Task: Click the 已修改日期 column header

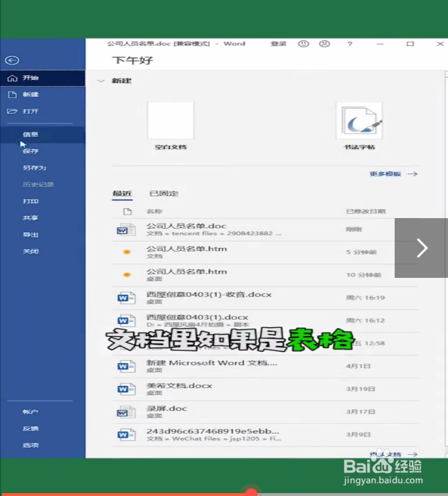Action: 366,211
